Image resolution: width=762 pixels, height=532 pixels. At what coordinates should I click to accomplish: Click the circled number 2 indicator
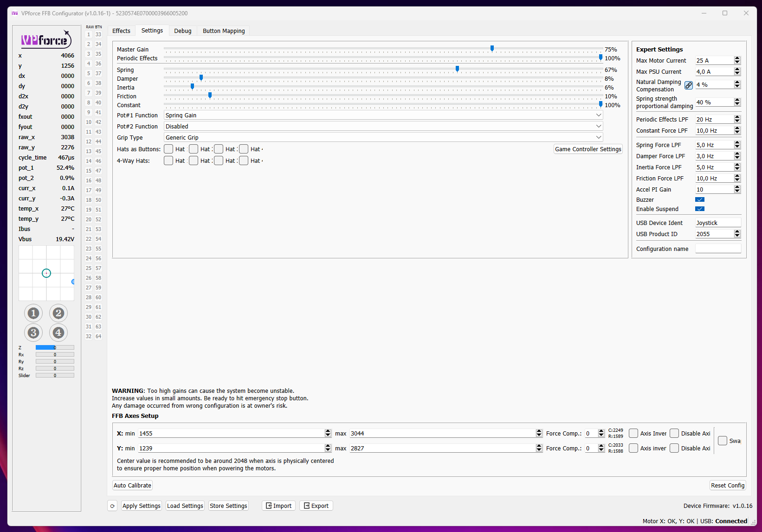[x=58, y=313]
